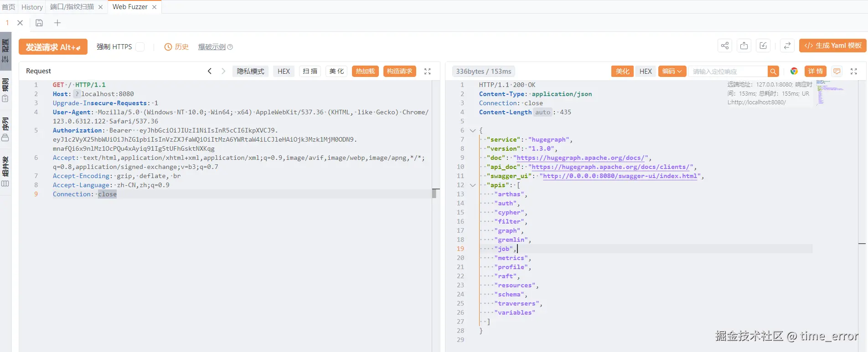Viewport: 868px width, 352px height.
Task: Collapse the JSON root at line 6
Action: click(473, 130)
